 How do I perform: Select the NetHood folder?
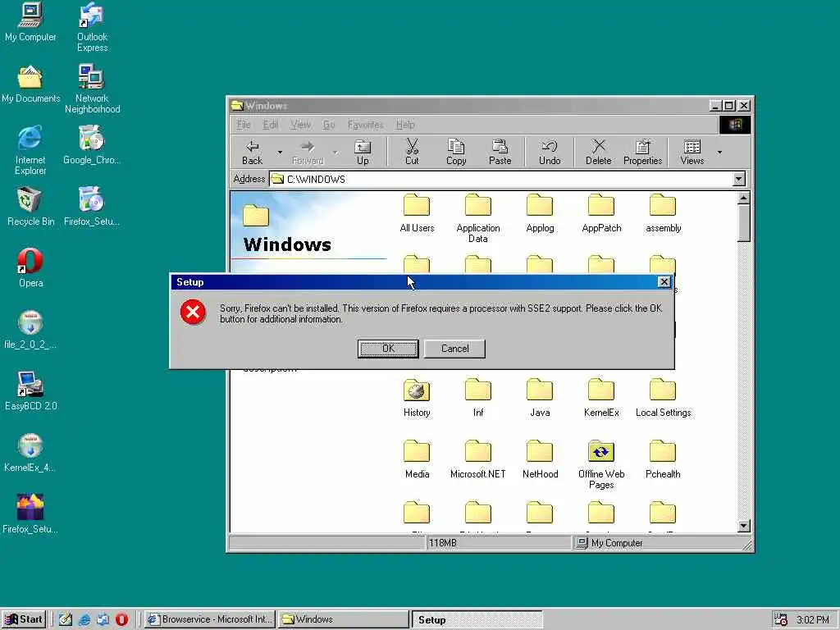pos(540,459)
